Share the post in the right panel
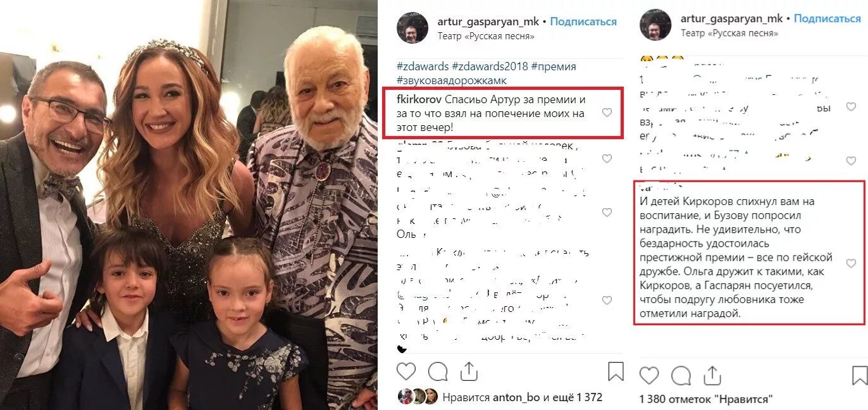 coord(712,375)
